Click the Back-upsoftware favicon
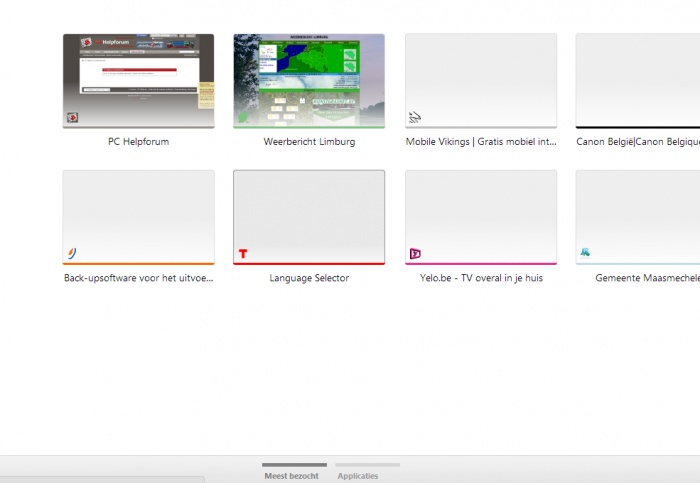This screenshot has width=700, height=483. (72, 254)
